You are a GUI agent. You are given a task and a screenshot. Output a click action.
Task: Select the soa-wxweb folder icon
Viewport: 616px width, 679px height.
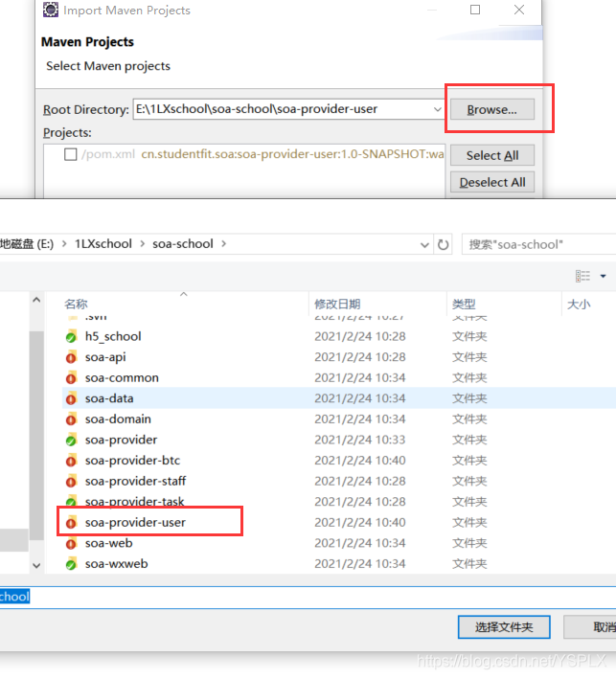[71, 564]
